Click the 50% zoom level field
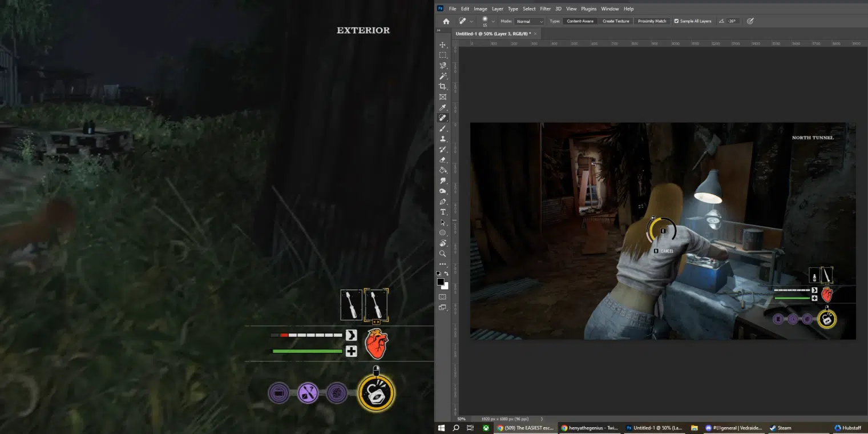The height and width of the screenshot is (434, 868). pos(461,419)
